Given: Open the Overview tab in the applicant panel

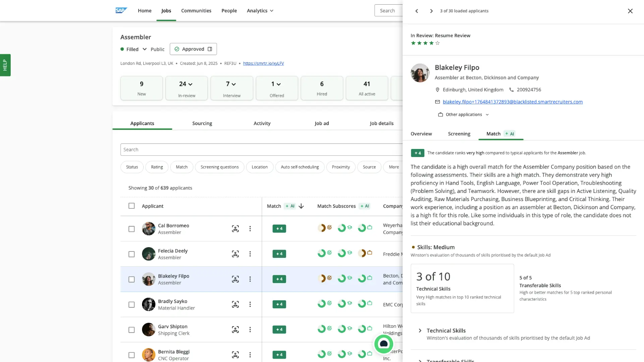Looking at the screenshot, I should pyautogui.click(x=421, y=134).
